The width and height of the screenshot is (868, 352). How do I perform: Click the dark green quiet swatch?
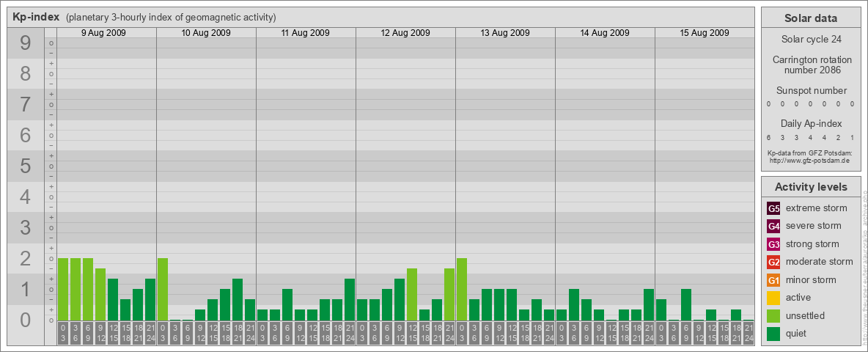[773, 334]
